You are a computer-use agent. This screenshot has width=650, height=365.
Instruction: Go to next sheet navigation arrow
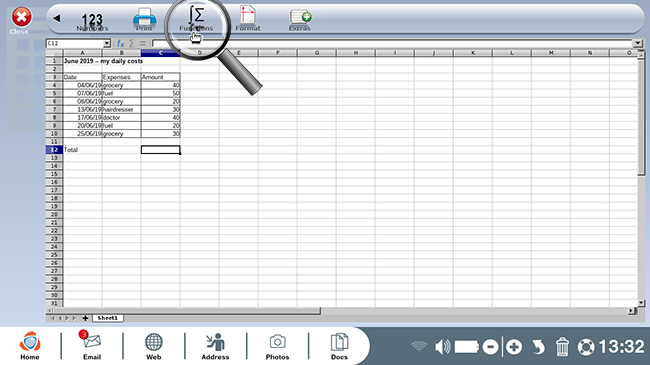(x=67, y=318)
